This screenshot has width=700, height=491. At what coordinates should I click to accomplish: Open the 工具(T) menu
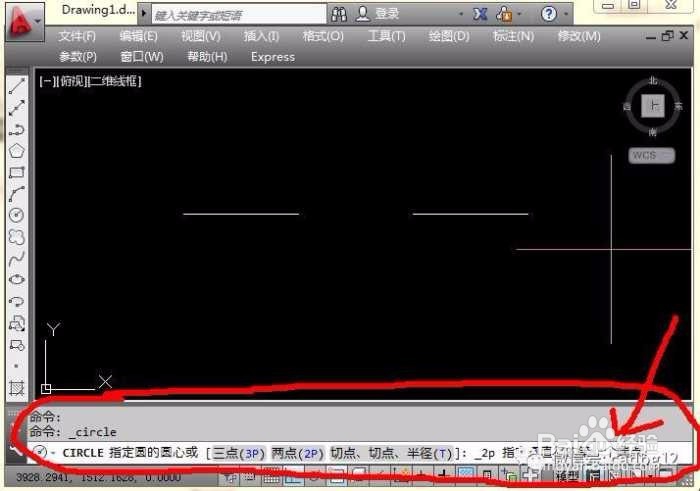pyautogui.click(x=386, y=36)
